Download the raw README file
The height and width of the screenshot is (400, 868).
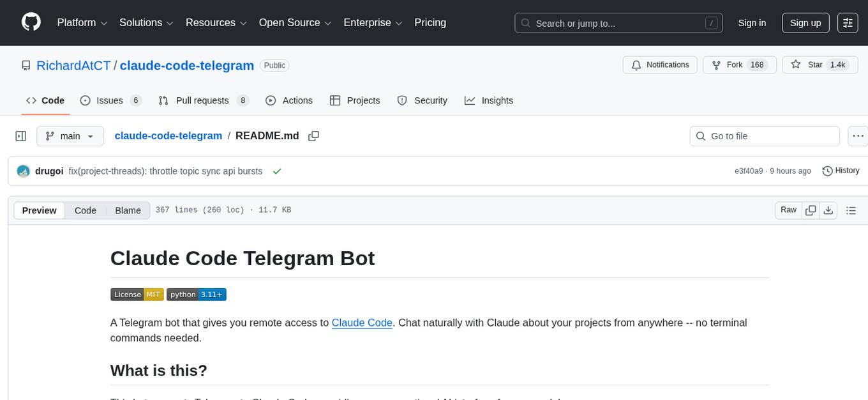tap(829, 210)
